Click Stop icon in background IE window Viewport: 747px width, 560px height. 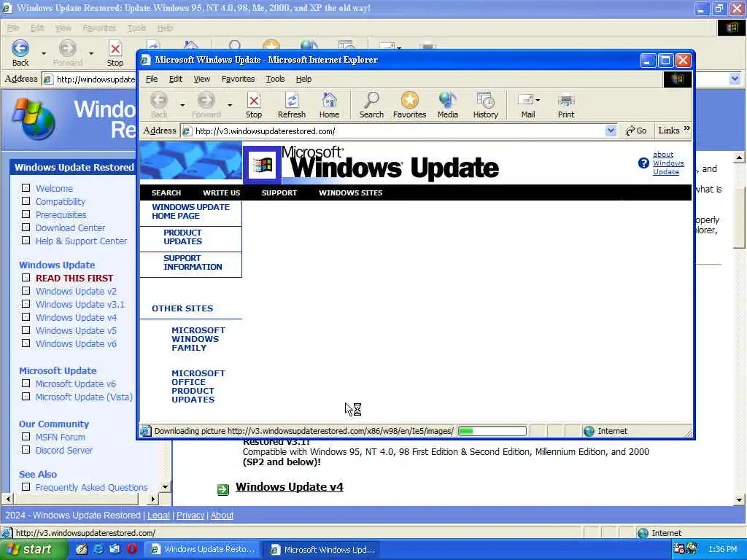click(115, 49)
